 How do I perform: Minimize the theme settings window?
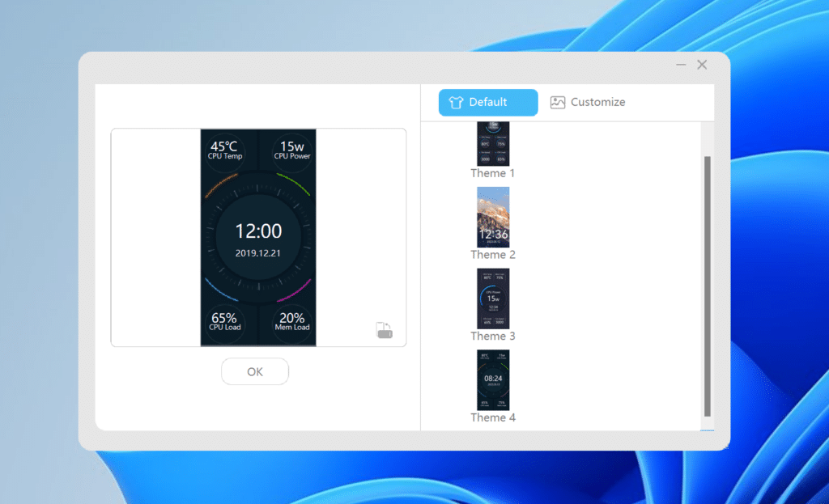coord(681,65)
